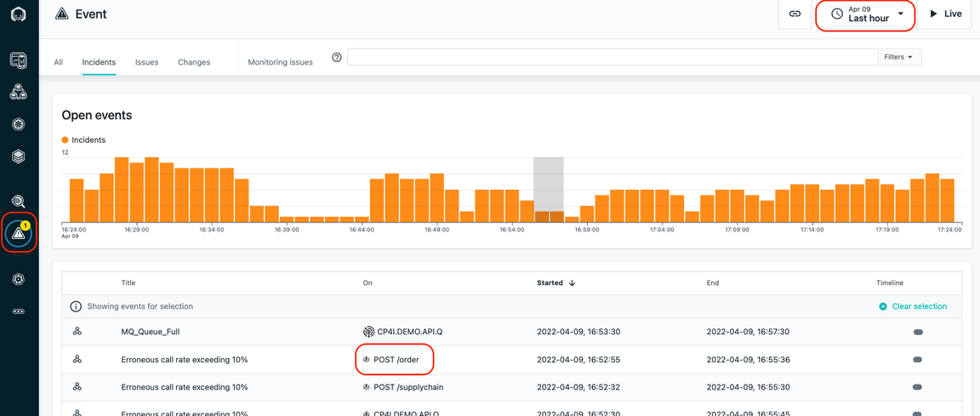The width and height of the screenshot is (980, 416).
Task: Click the Open events heading
Action: pyautogui.click(x=97, y=116)
